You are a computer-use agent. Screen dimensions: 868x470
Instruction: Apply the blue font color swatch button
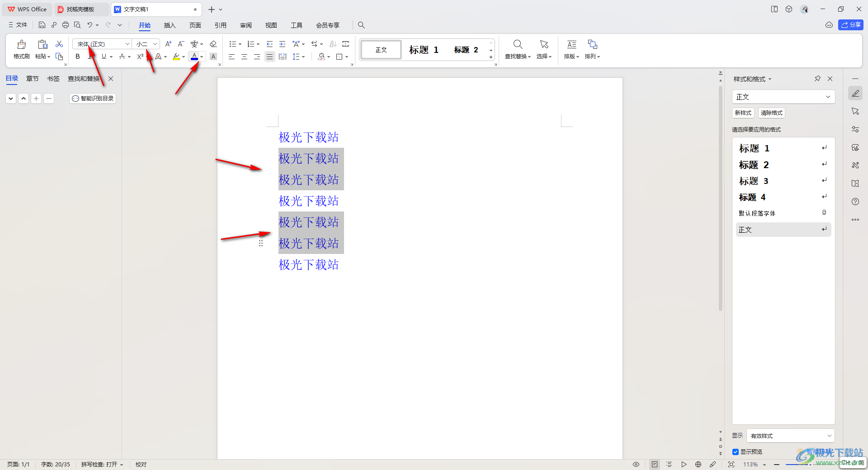[x=194, y=56]
